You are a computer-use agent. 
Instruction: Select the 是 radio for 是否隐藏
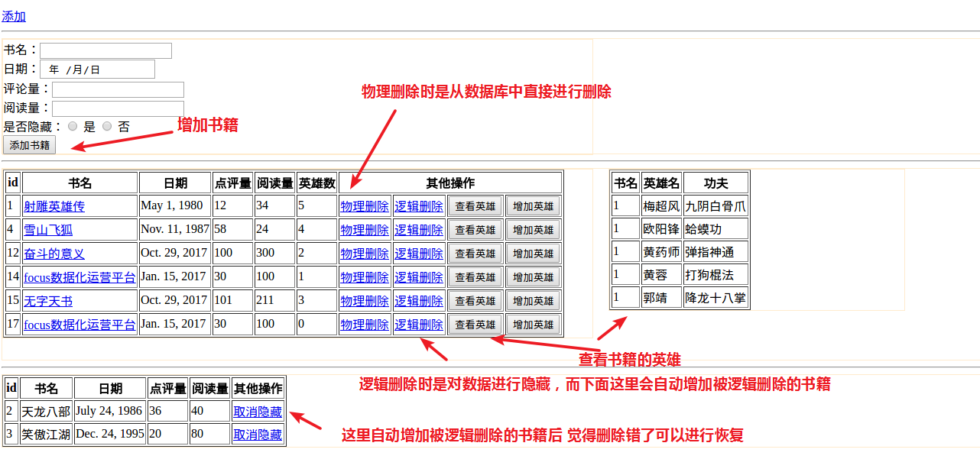pyautogui.click(x=73, y=126)
